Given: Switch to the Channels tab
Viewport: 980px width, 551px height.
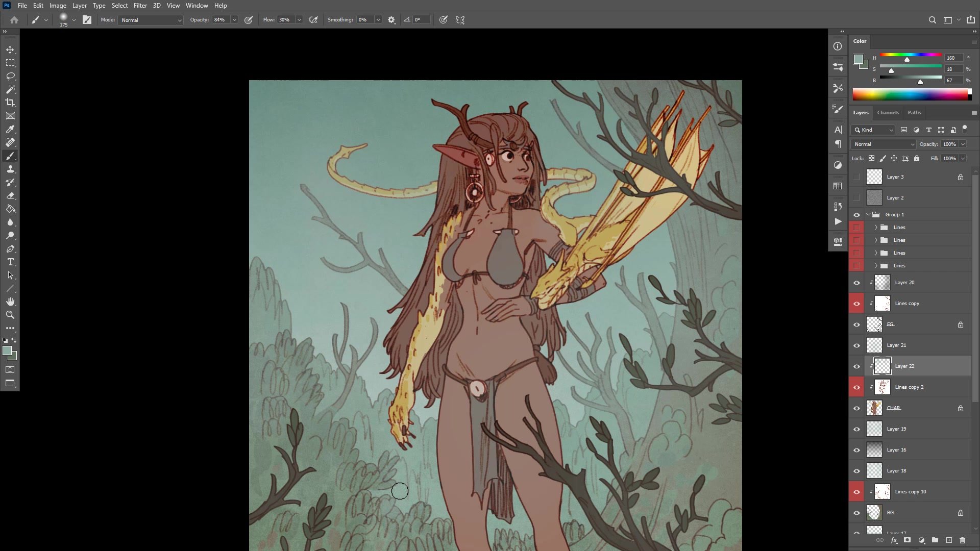Looking at the screenshot, I should click(x=888, y=113).
